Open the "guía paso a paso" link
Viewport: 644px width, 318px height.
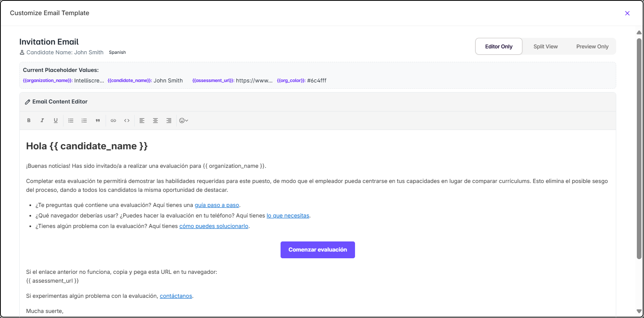pyautogui.click(x=217, y=205)
